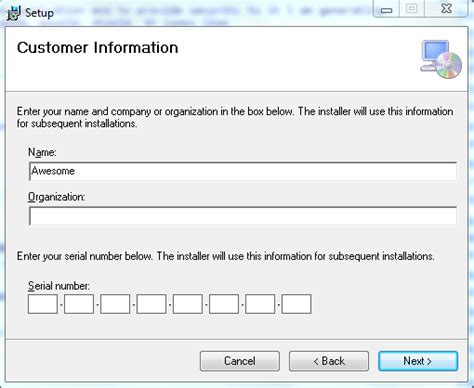Focus the Organization text field
This screenshot has height=388, width=474.
coord(243,216)
